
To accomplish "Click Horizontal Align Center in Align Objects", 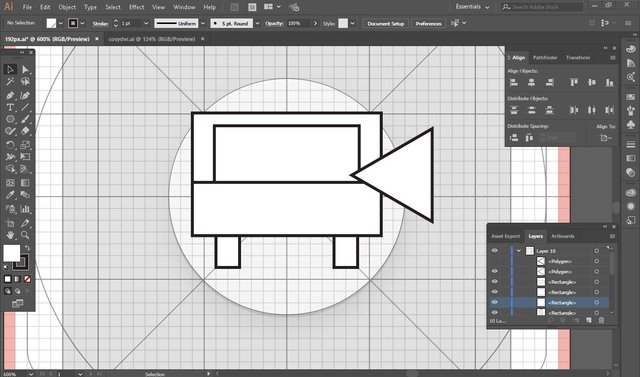I will coord(531,82).
